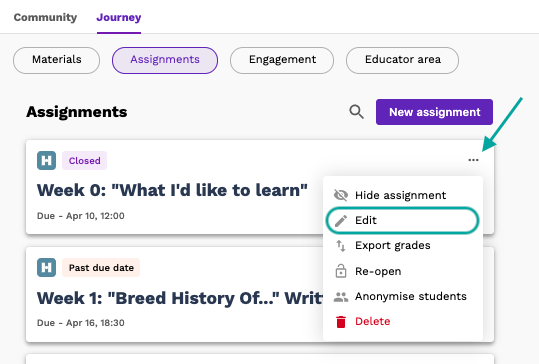Screen dimensions: 539x364
Task: Click the pencil Edit icon
Action: [341, 221]
